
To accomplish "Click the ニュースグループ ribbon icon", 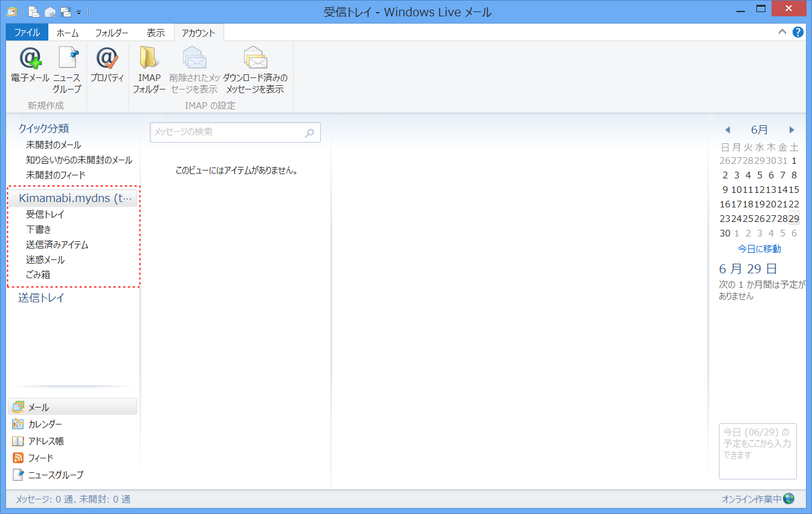I will point(67,59).
